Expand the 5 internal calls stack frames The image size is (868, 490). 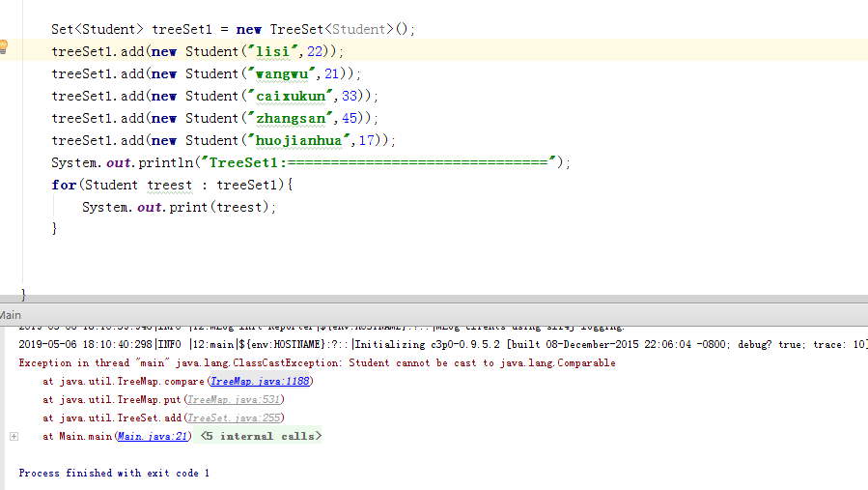[x=14, y=436]
